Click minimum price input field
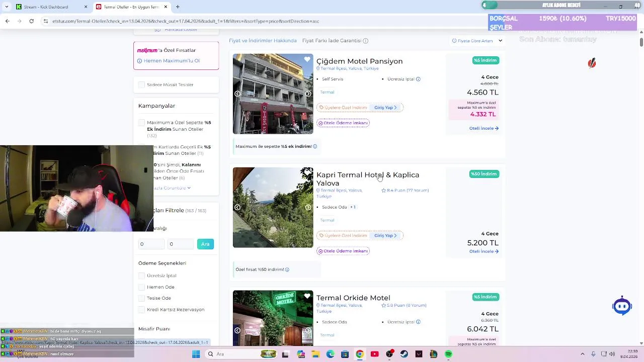This screenshot has width=644, height=362. click(151, 244)
